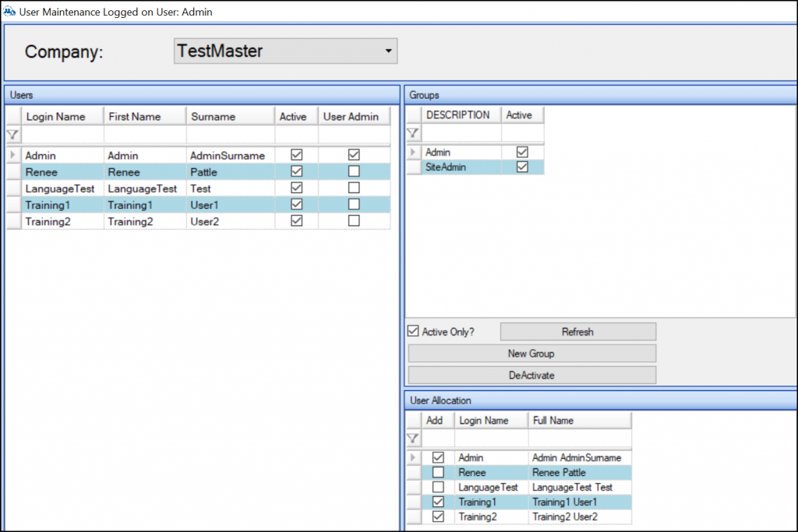The height and width of the screenshot is (532, 798).
Task: Select the Admin group description cell
Action: [x=461, y=152]
